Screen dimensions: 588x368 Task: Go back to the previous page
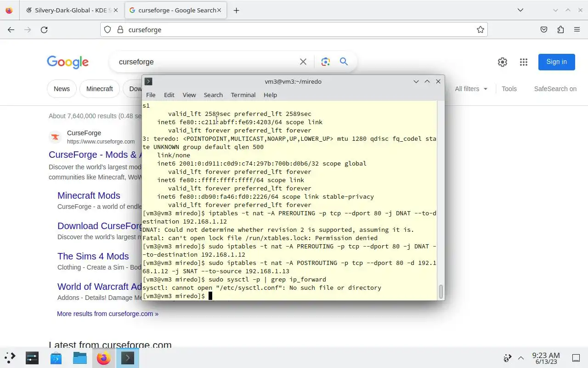[x=11, y=29]
